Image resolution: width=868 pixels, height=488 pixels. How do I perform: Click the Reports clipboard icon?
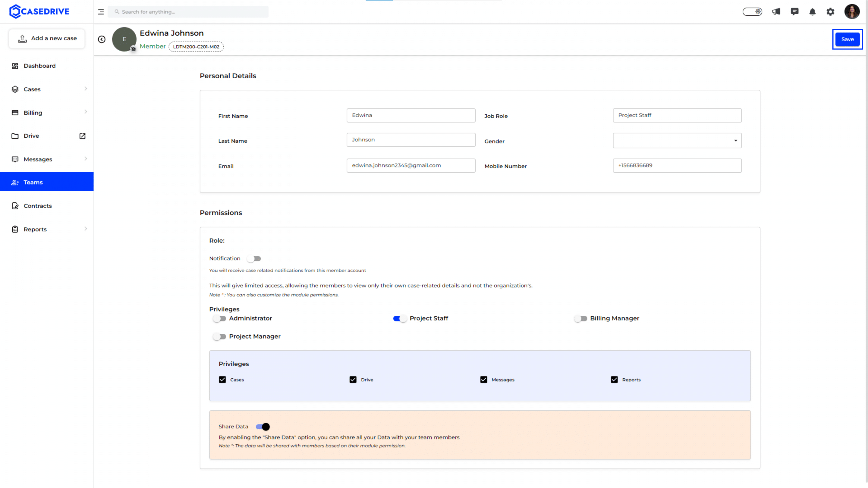tap(15, 229)
